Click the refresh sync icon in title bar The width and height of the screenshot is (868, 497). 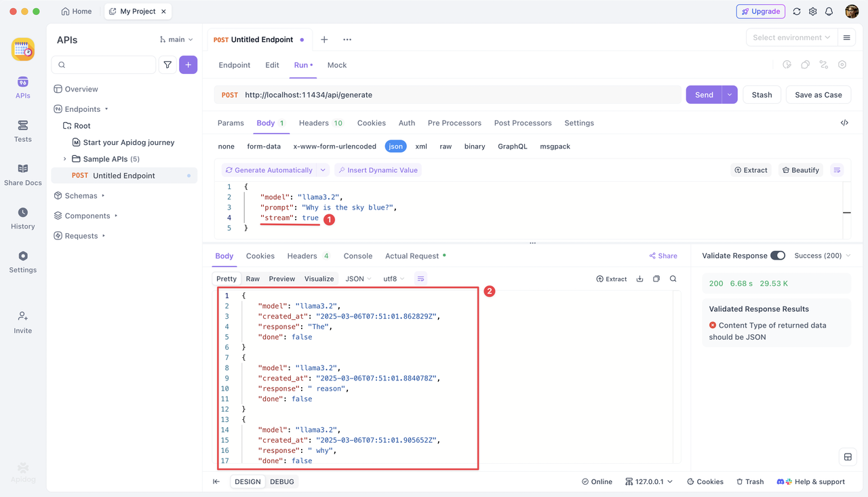tap(797, 12)
